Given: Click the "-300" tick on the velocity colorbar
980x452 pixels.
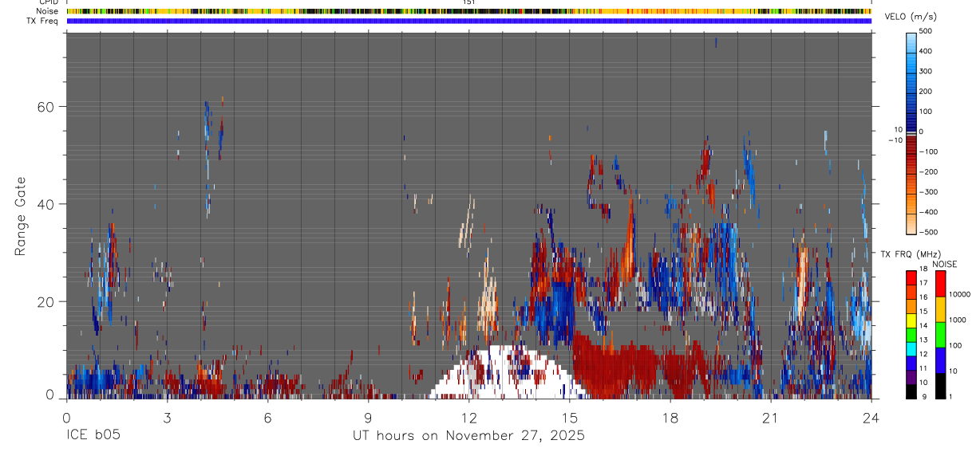Looking at the screenshot, I should (929, 192).
